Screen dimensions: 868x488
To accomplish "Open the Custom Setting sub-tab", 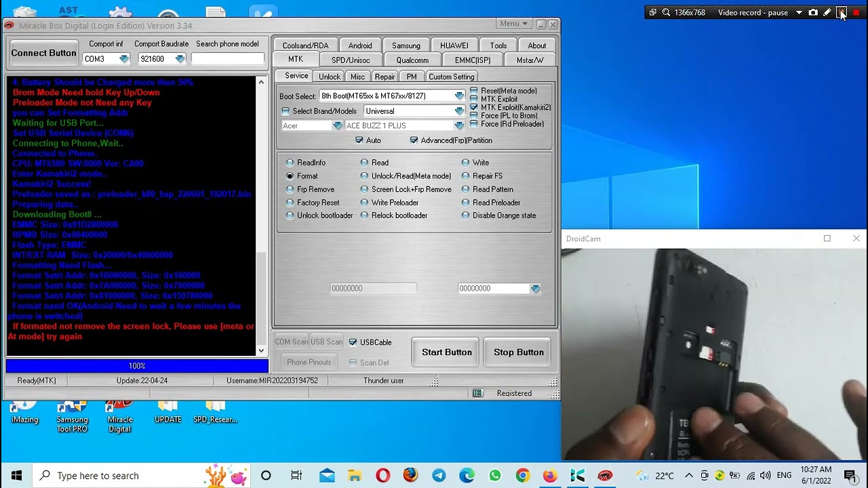I will tap(451, 77).
